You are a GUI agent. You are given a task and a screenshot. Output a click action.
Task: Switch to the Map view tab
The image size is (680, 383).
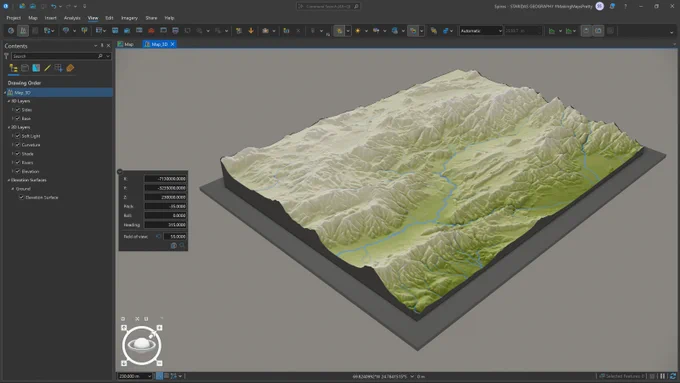pyautogui.click(x=126, y=44)
